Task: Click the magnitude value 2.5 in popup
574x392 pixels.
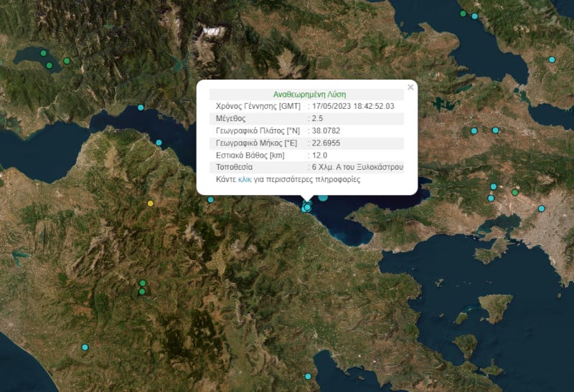Action: tap(316, 118)
